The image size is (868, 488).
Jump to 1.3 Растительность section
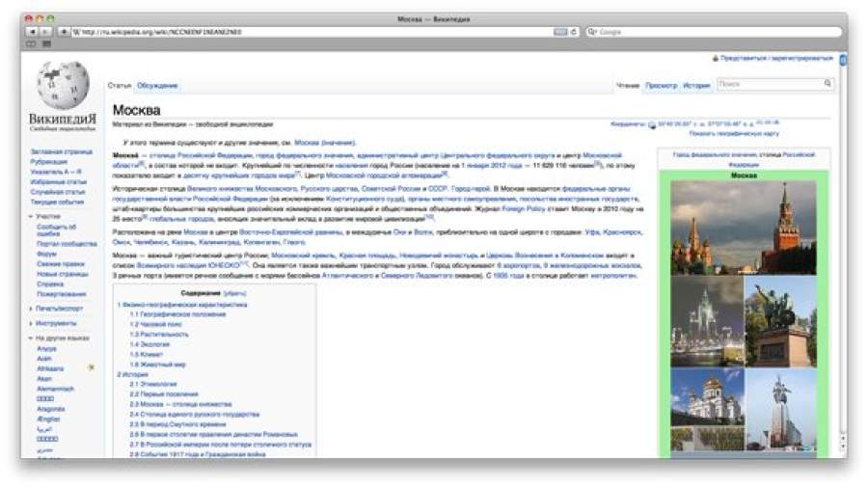[159, 335]
